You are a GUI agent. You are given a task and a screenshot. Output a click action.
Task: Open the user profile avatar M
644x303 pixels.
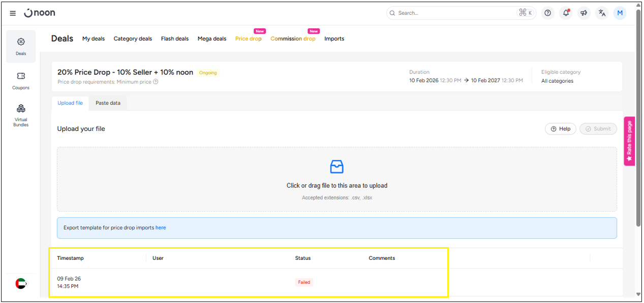coord(620,13)
